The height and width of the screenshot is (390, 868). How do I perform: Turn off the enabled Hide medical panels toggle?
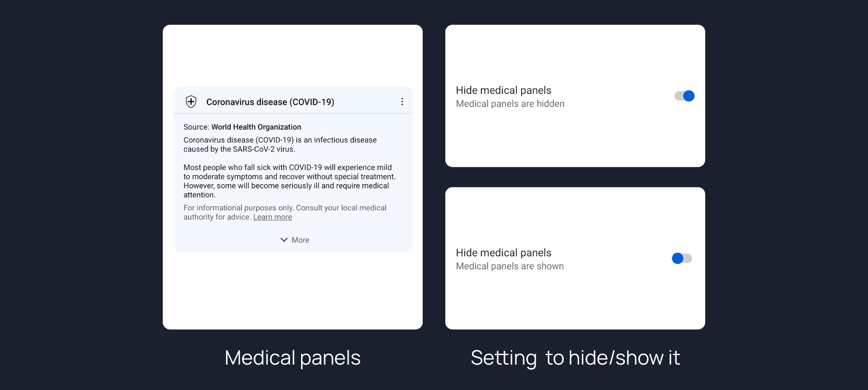(684, 96)
